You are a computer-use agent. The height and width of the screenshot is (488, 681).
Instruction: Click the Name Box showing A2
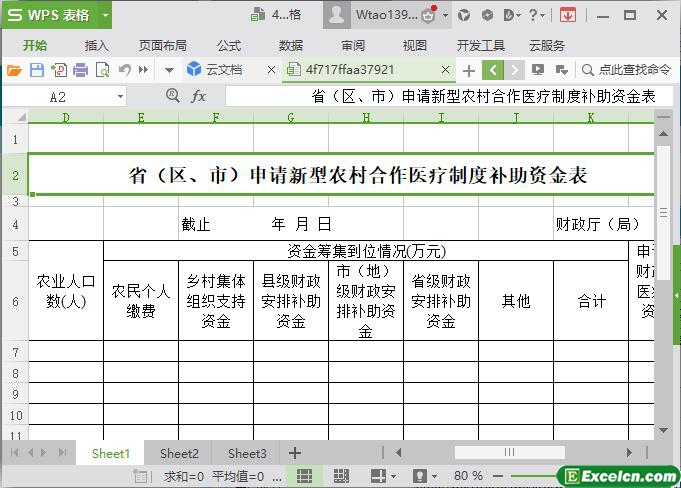coord(58,97)
